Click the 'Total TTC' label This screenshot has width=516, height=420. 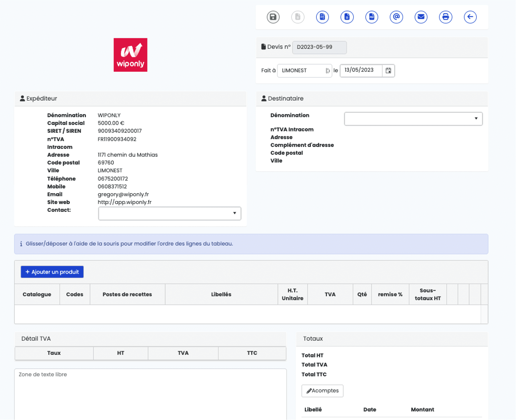coord(314,374)
